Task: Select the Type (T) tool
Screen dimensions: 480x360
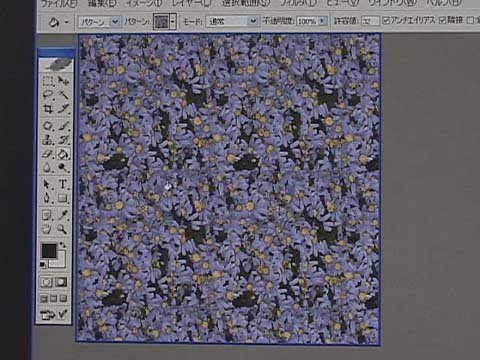Action: pos(63,184)
